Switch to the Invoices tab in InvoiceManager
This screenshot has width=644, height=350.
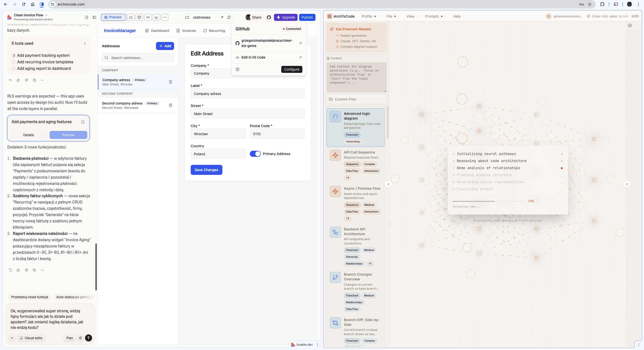pyautogui.click(x=186, y=31)
